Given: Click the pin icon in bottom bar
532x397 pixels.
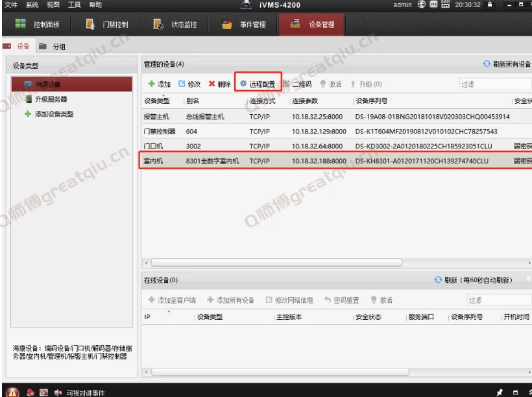Looking at the screenshot, I should [x=500, y=392].
